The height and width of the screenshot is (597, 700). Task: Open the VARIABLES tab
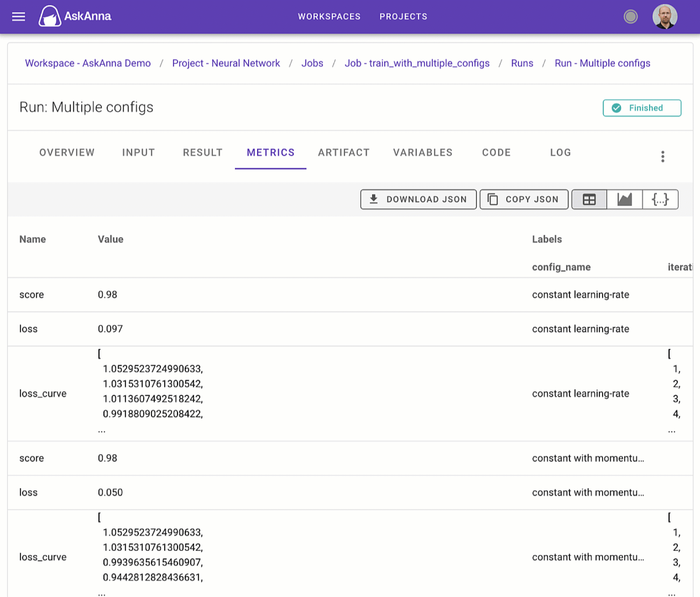tap(423, 152)
